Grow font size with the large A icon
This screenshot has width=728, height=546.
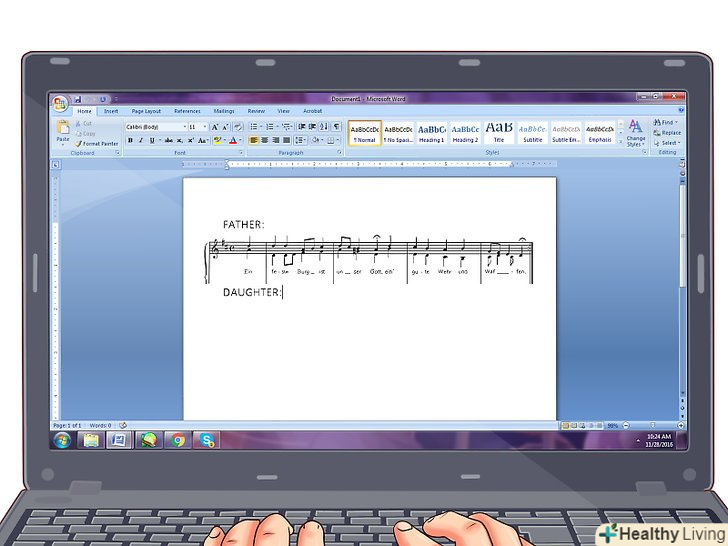pos(214,127)
